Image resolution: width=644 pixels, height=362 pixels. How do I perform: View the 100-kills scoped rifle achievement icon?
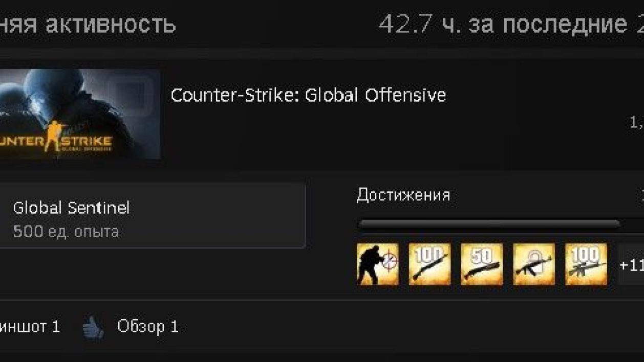586,264
